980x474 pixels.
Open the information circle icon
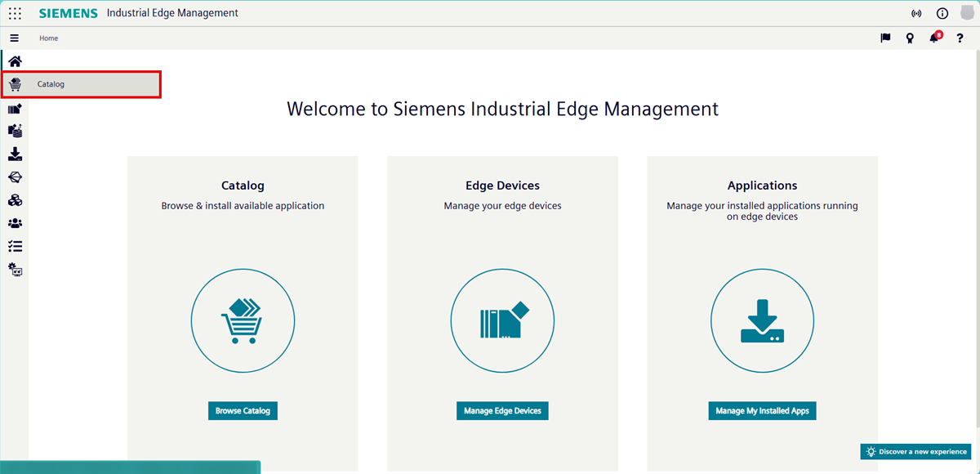click(942, 14)
